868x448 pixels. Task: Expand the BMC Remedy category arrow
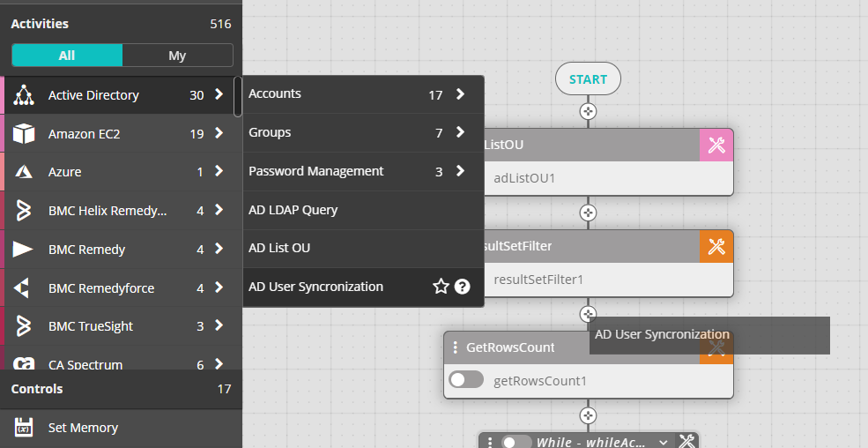(x=219, y=249)
